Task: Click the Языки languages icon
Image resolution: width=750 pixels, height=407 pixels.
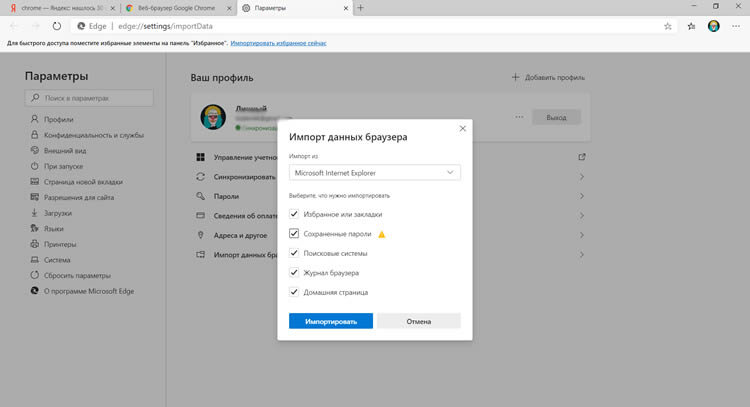Action: (34, 228)
